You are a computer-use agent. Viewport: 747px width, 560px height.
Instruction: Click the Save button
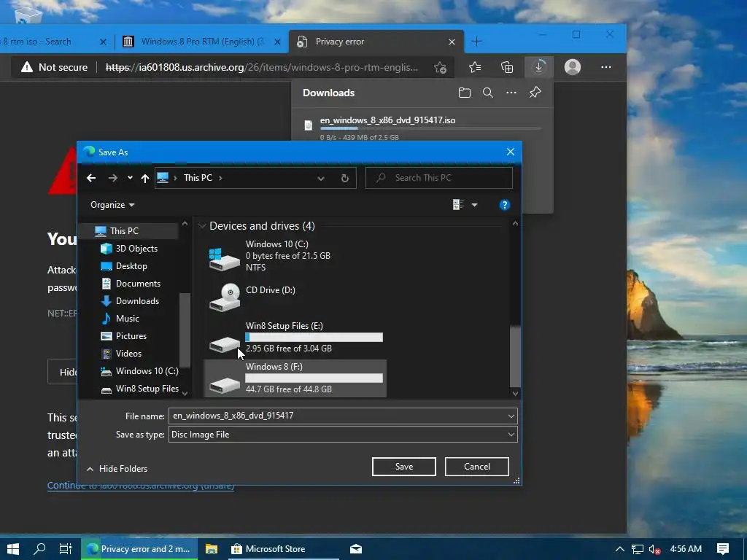pos(404,467)
